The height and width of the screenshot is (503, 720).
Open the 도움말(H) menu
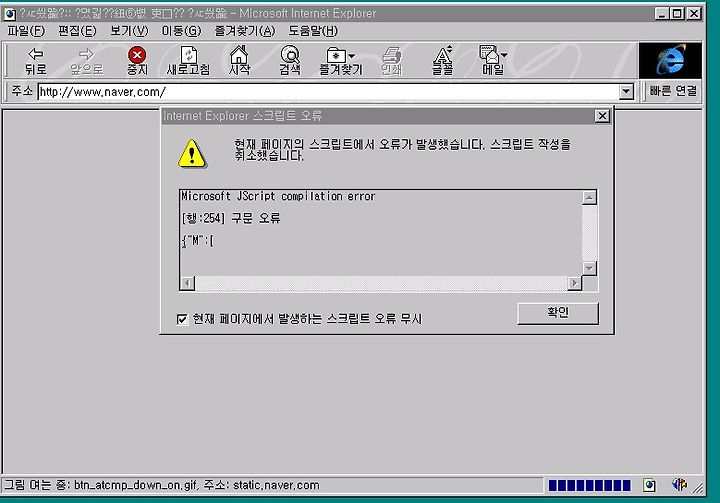point(313,31)
